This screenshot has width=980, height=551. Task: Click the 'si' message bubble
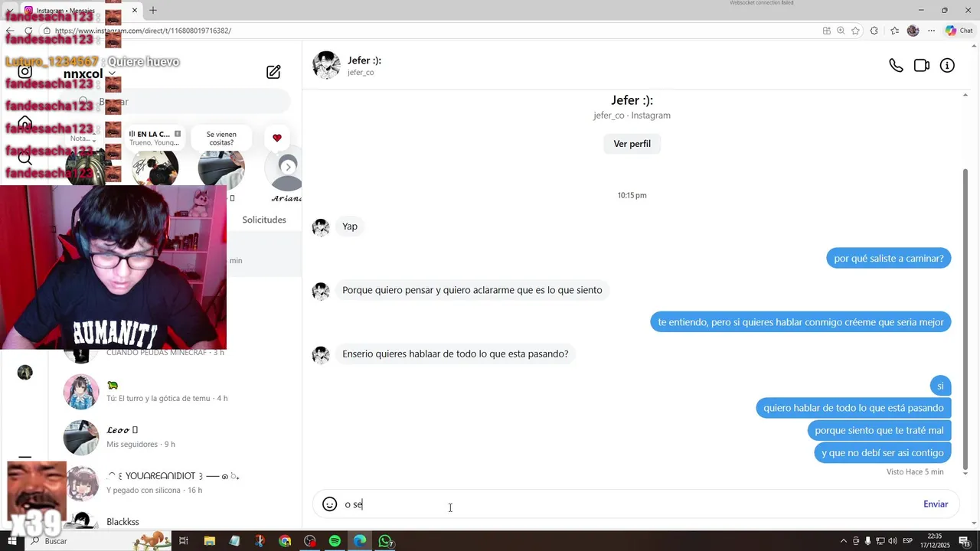[940, 386]
